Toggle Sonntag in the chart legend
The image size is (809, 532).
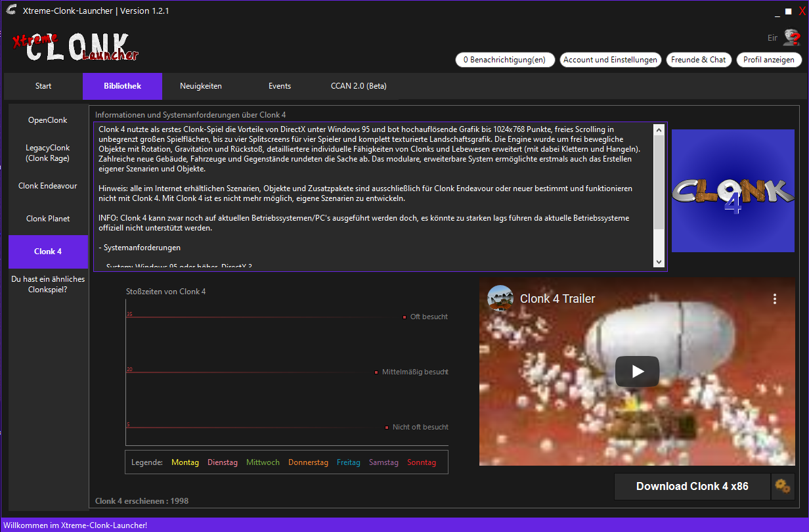click(422, 462)
